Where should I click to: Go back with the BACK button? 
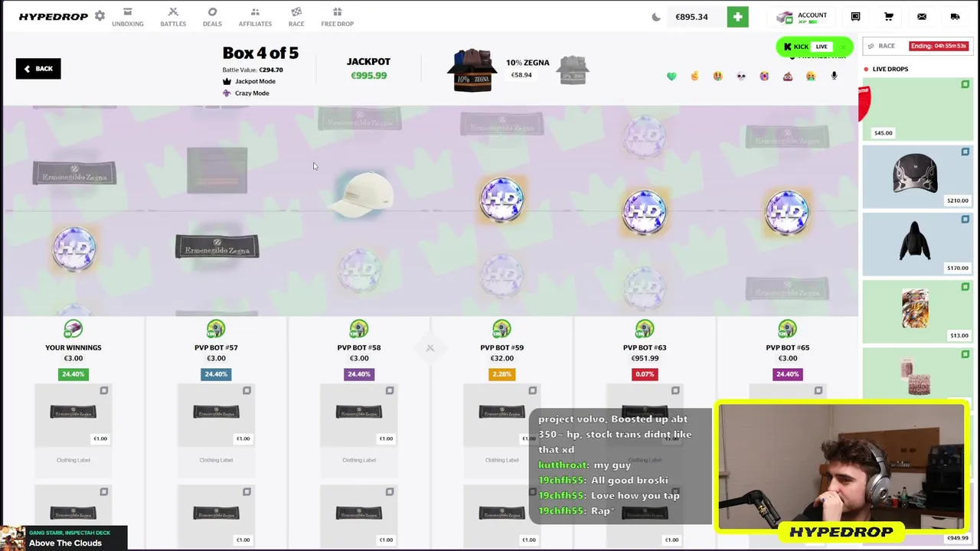pos(38,69)
